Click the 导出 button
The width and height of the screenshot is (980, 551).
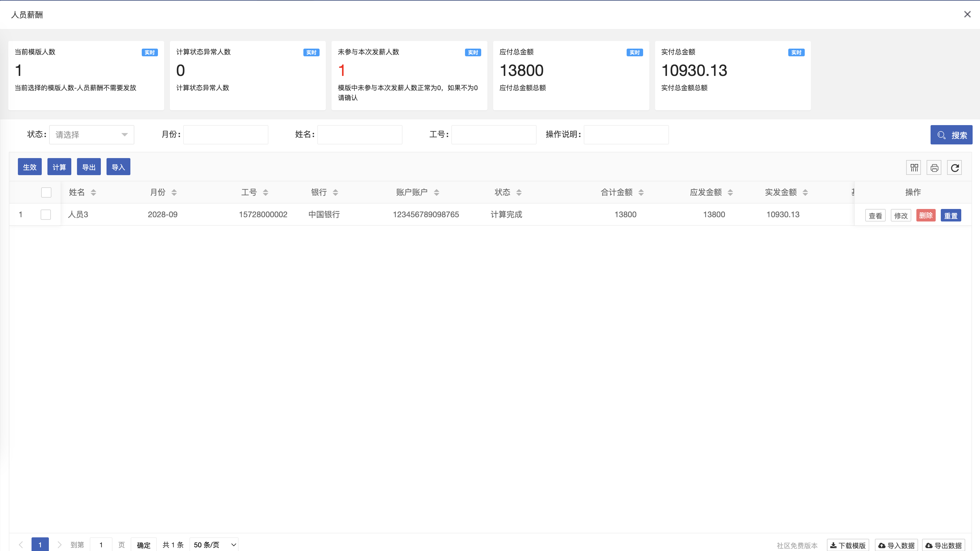(x=89, y=167)
